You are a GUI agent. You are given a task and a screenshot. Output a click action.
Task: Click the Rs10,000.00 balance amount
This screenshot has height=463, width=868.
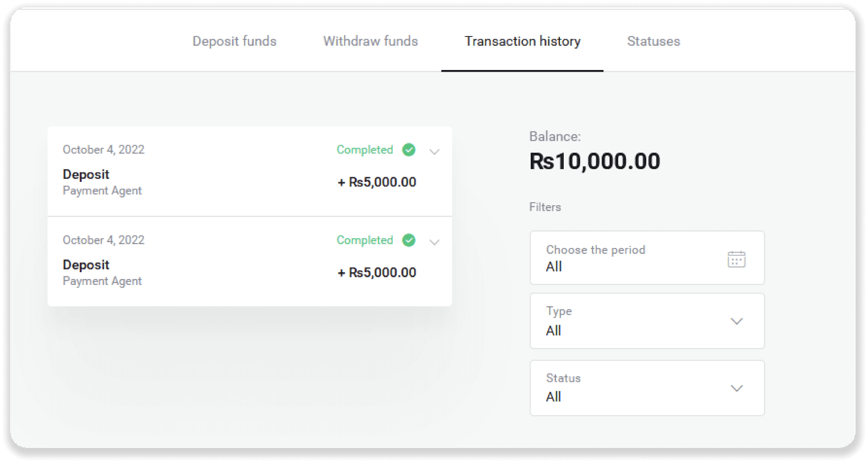(x=595, y=161)
